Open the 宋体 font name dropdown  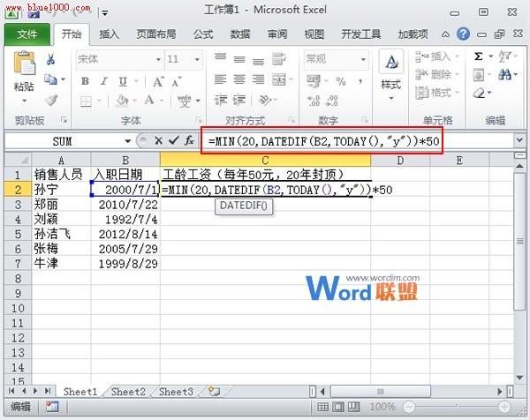(x=158, y=59)
